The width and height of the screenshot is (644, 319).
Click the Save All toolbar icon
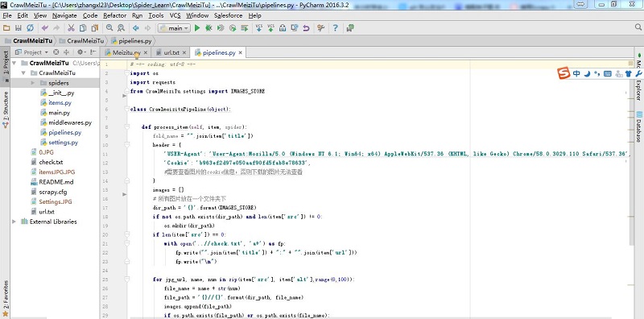click(18, 28)
